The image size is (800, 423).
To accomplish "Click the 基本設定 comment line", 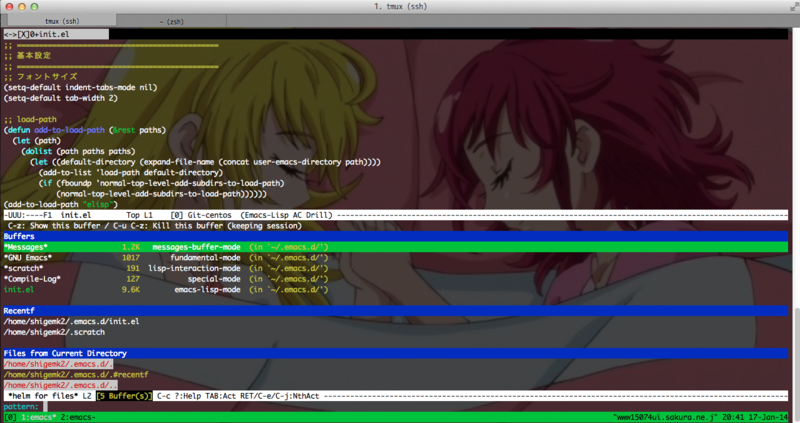I will (28, 56).
